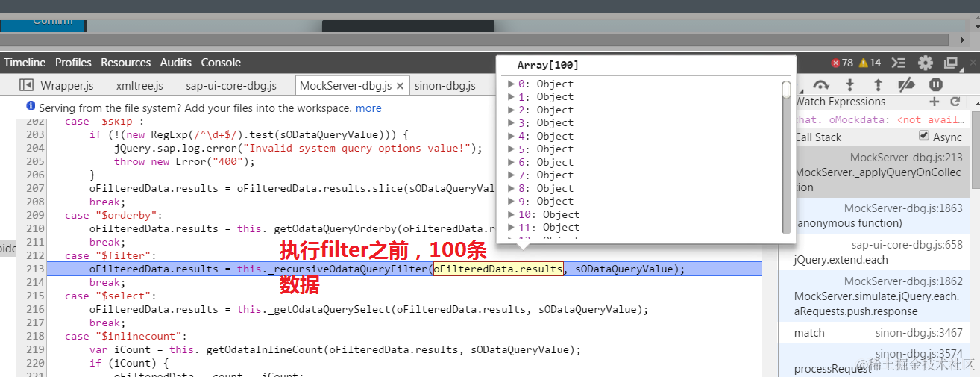Select the jQuery.extend.each call stack frame
The width and height of the screenshot is (980, 377).
point(841,260)
